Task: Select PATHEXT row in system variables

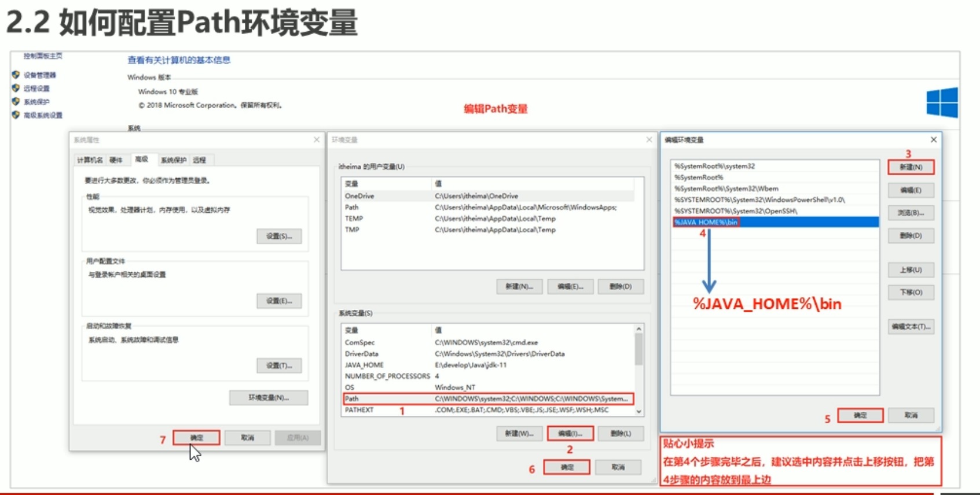Action: 488,410
